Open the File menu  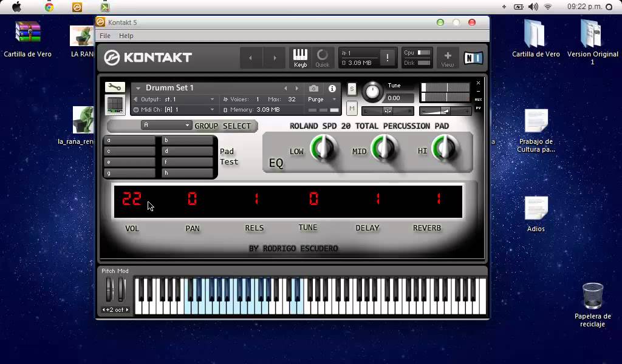tap(105, 36)
